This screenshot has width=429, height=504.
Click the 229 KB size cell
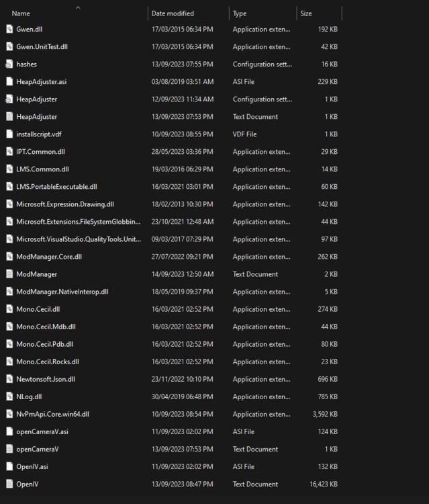point(328,81)
